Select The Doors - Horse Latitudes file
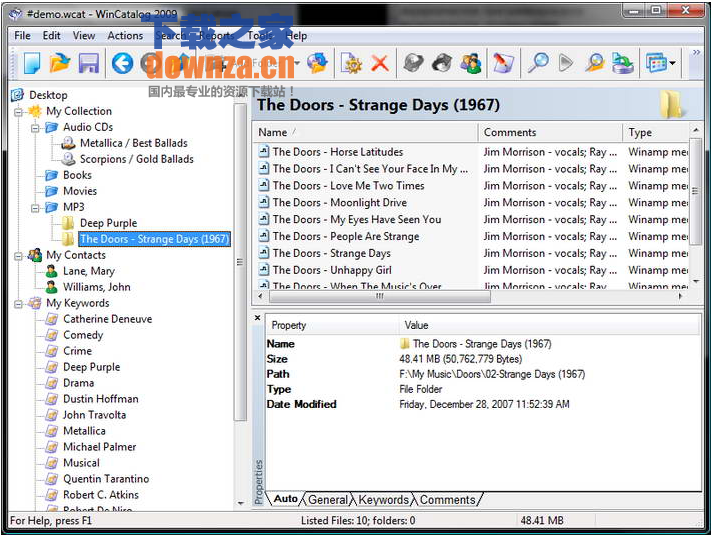This screenshot has height=536, width=712. (x=338, y=152)
